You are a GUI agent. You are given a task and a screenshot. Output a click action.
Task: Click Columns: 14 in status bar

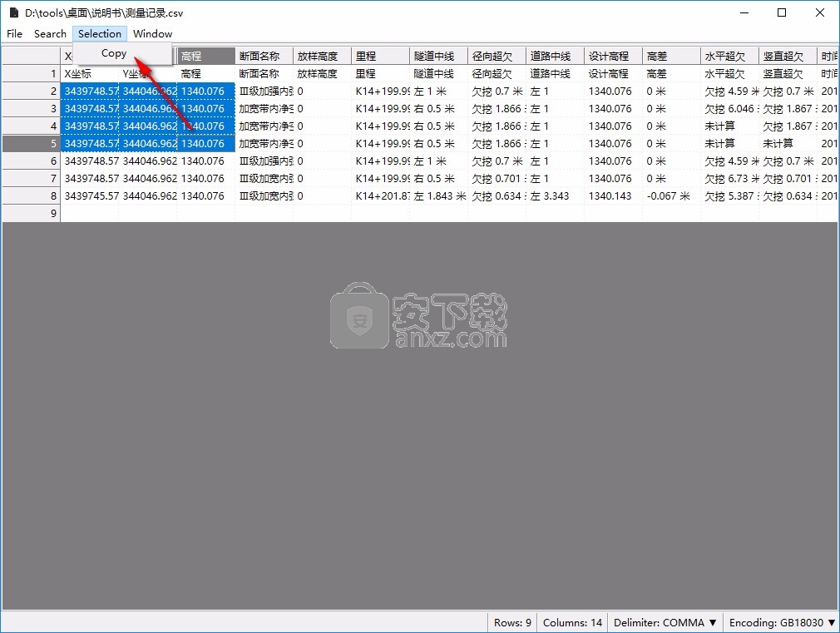[x=573, y=622]
